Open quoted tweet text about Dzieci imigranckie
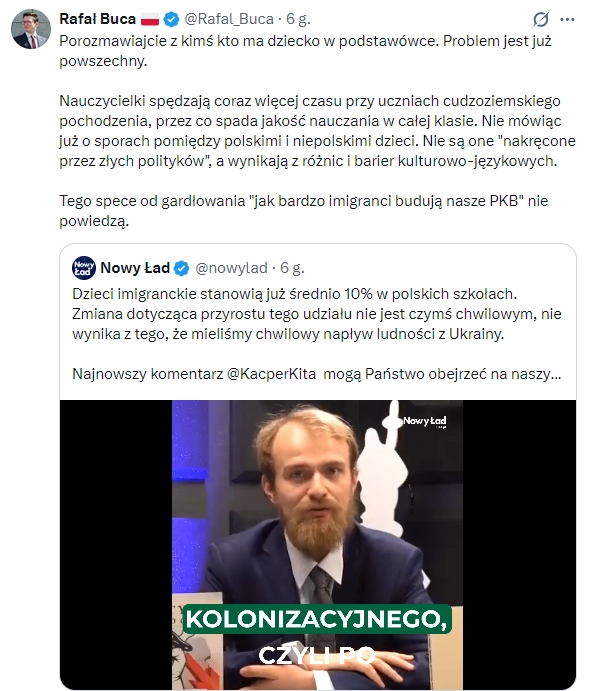Image resolution: width=592 pixels, height=691 pixels. (316, 314)
